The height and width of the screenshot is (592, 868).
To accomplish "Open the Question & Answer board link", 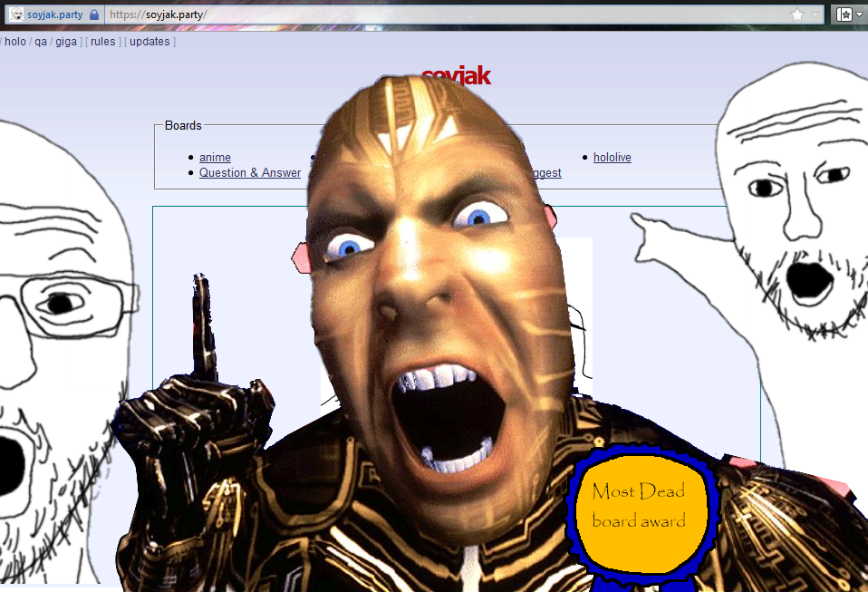I will [250, 173].
